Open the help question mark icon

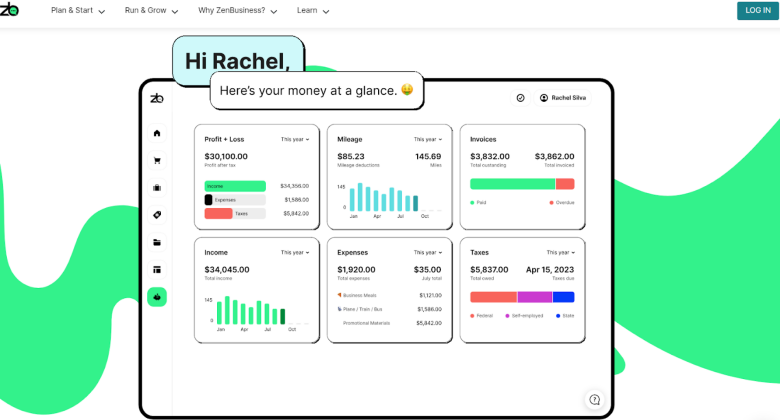(x=594, y=400)
